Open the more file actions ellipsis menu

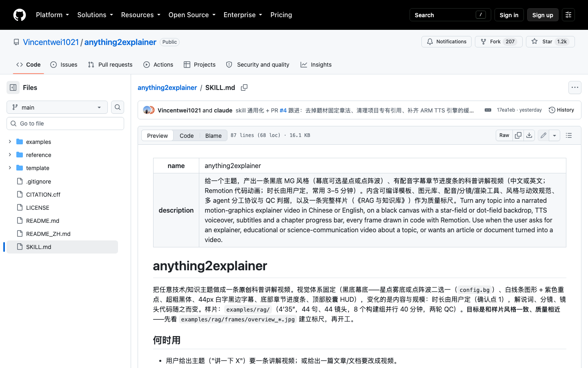pyautogui.click(x=575, y=88)
